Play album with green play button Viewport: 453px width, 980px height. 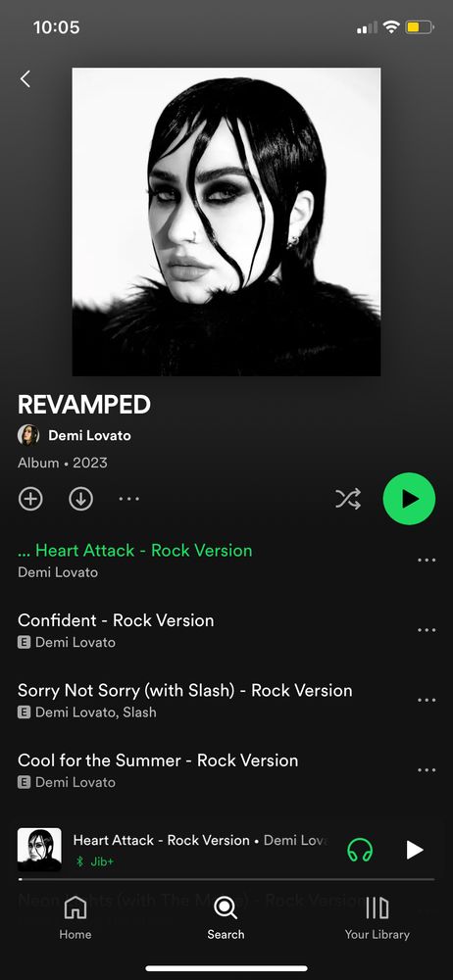point(409,498)
